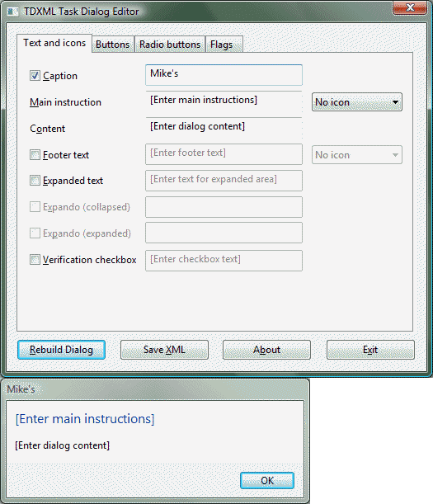Open the footer No icon dropdown
Viewport: 433px width, 504px height.
tap(357, 155)
